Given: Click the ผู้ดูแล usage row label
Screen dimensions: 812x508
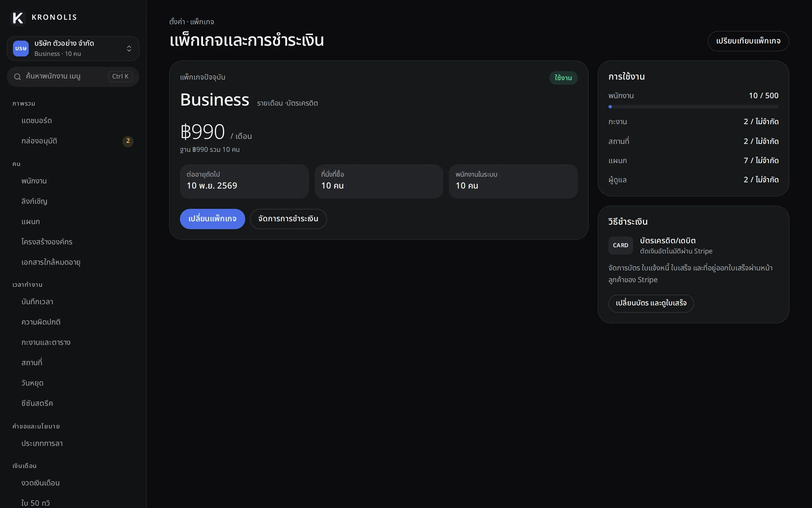Looking at the screenshot, I should (x=617, y=180).
